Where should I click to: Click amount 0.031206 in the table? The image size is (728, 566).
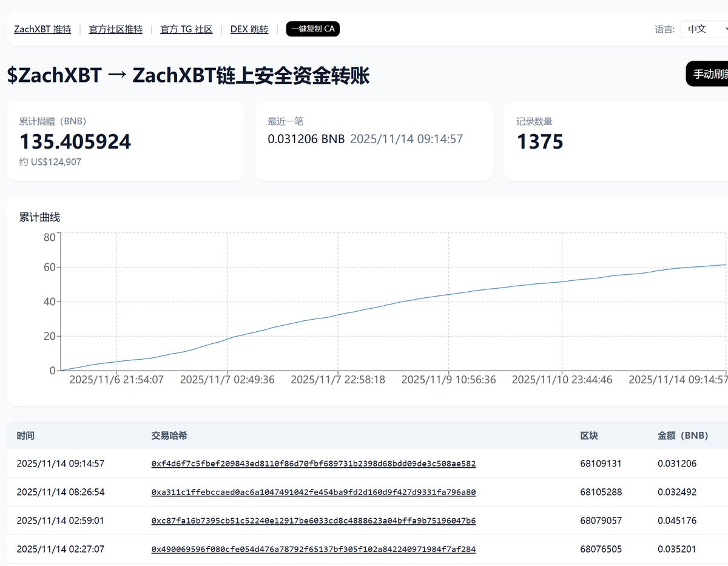(x=677, y=463)
